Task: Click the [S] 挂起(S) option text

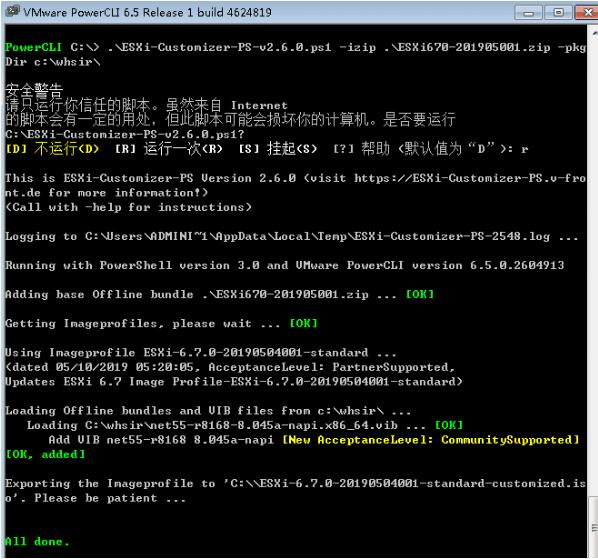Action: pos(278,149)
